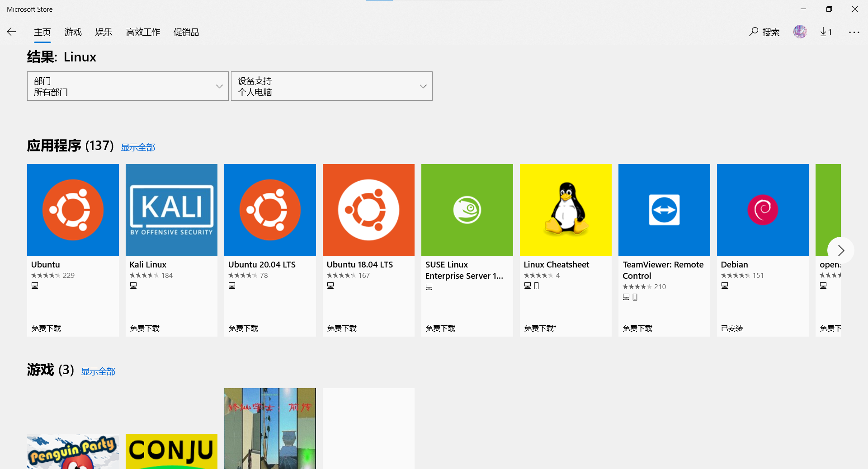This screenshot has width=868, height=469.
Task: Click 免费下载 under Linux Cheatsheet
Action: 540,328
